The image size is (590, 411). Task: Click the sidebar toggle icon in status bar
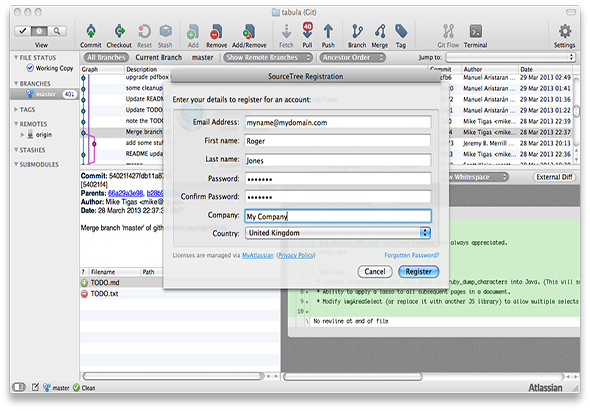(18, 387)
